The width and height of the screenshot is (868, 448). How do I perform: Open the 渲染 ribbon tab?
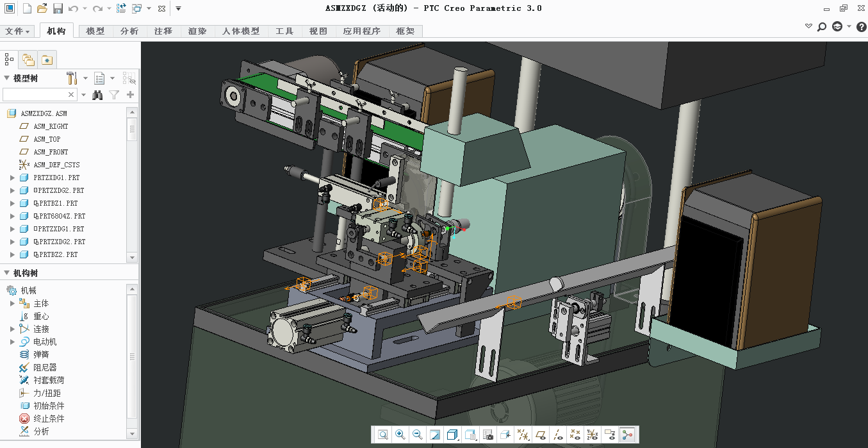point(197,31)
